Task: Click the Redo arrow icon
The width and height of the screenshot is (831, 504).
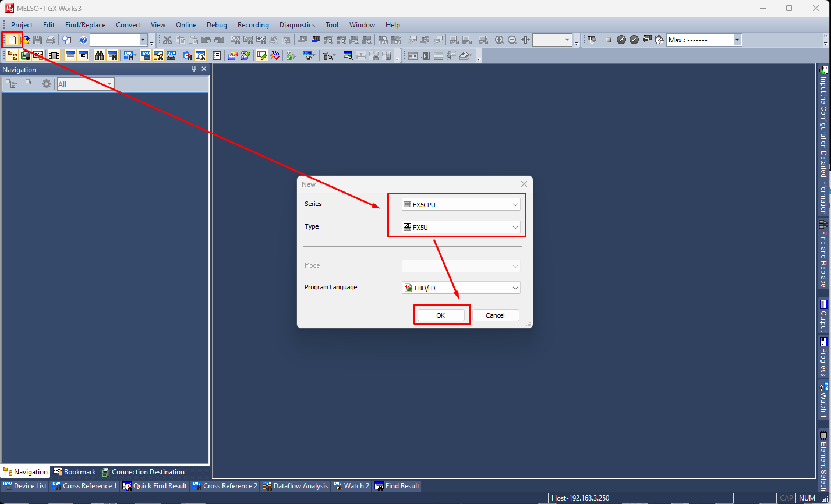Action: click(x=219, y=40)
